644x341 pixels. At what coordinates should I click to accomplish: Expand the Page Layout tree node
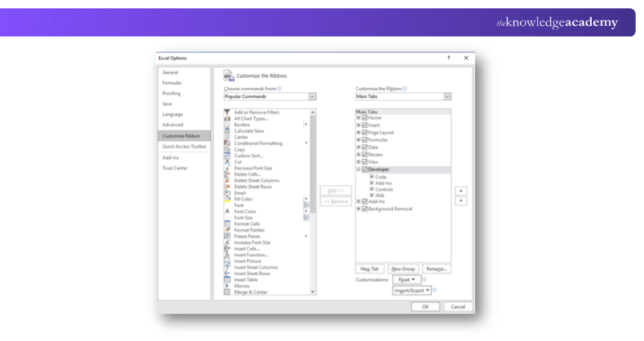[x=358, y=133]
